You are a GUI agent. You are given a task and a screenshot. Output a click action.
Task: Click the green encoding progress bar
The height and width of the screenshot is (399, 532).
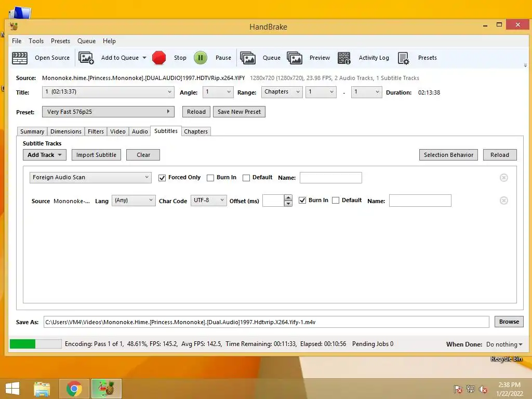pyautogui.click(x=36, y=344)
